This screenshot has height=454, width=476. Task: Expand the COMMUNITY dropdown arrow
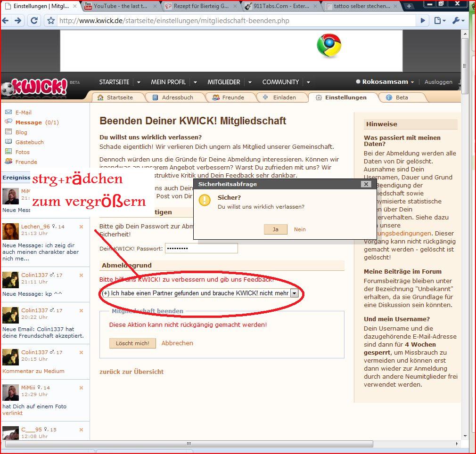click(308, 82)
